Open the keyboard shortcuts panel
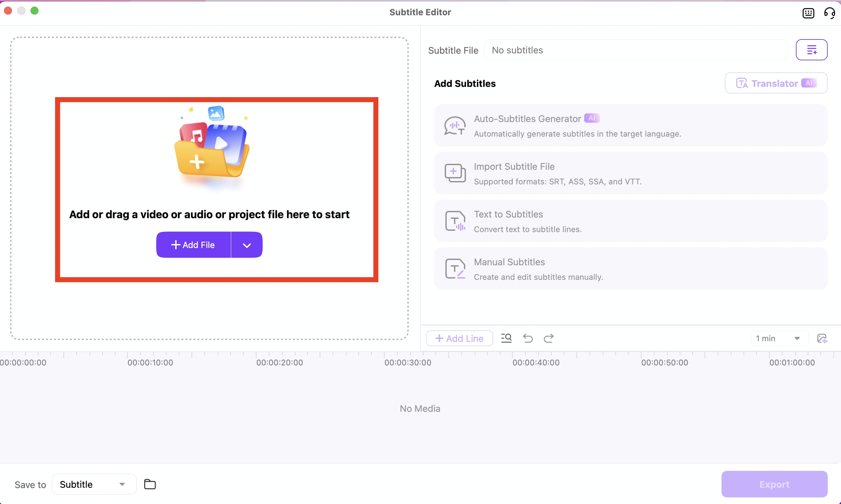This screenshot has width=841, height=504. pyautogui.click(x=808, y=13)
